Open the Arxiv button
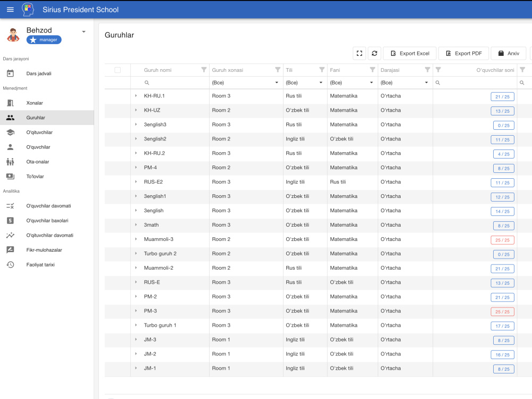 click(508, 53)
